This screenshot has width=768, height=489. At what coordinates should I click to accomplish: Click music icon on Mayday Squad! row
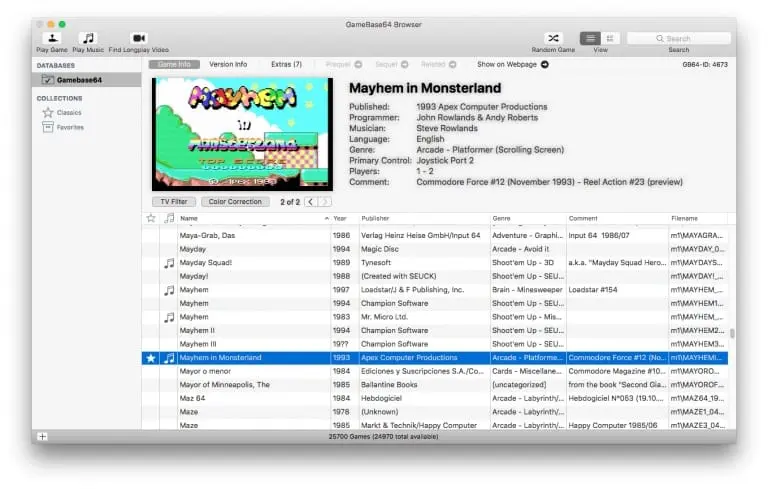point(169,263)
